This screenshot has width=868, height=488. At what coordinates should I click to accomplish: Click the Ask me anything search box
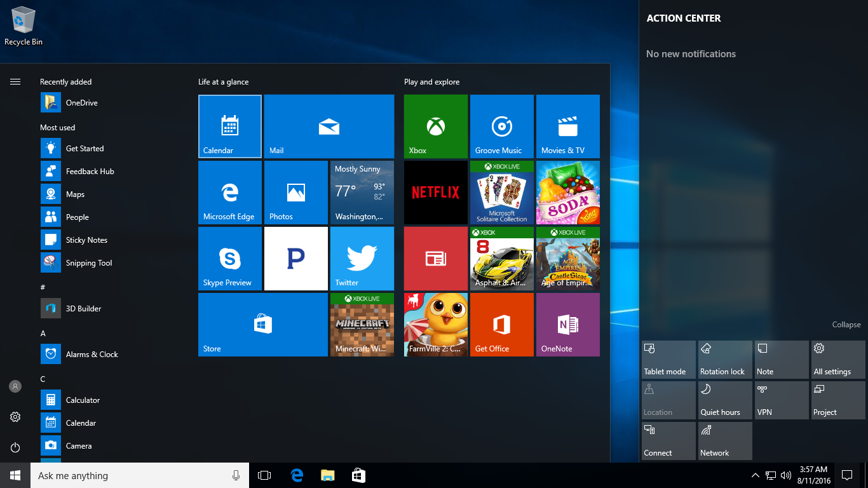(127, 475)
